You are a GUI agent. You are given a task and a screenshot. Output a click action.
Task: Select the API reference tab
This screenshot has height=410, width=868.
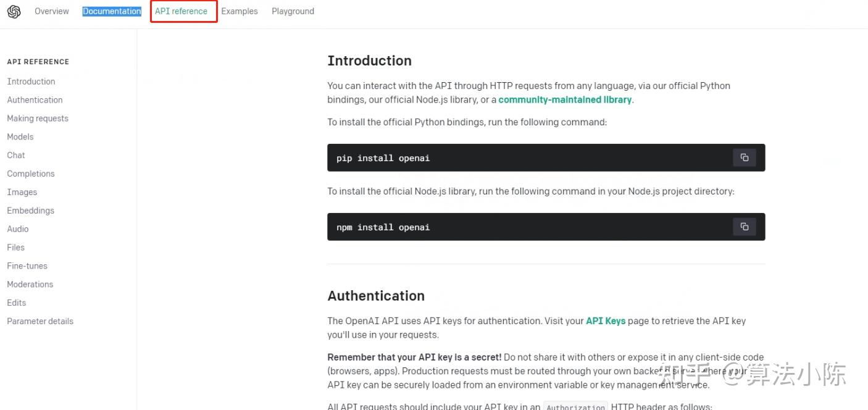(x=181, y=11)
